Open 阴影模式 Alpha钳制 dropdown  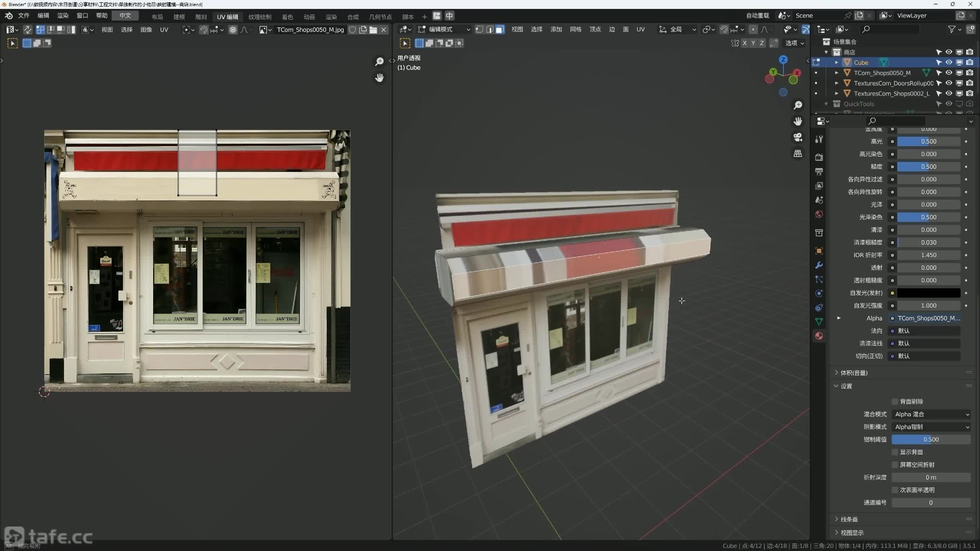[x=931, y=427]
